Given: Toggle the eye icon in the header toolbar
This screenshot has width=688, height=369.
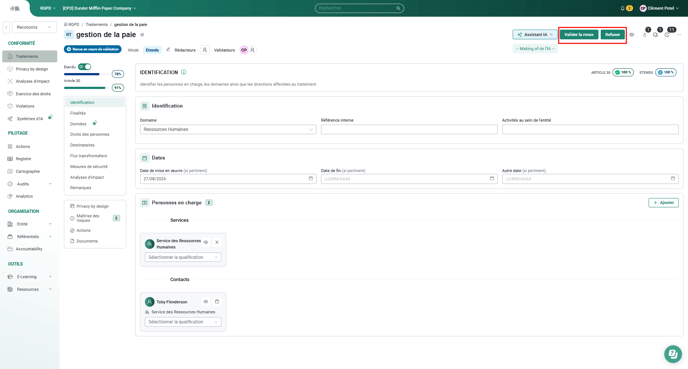Looking at the screenshot, I should [632, 35].
